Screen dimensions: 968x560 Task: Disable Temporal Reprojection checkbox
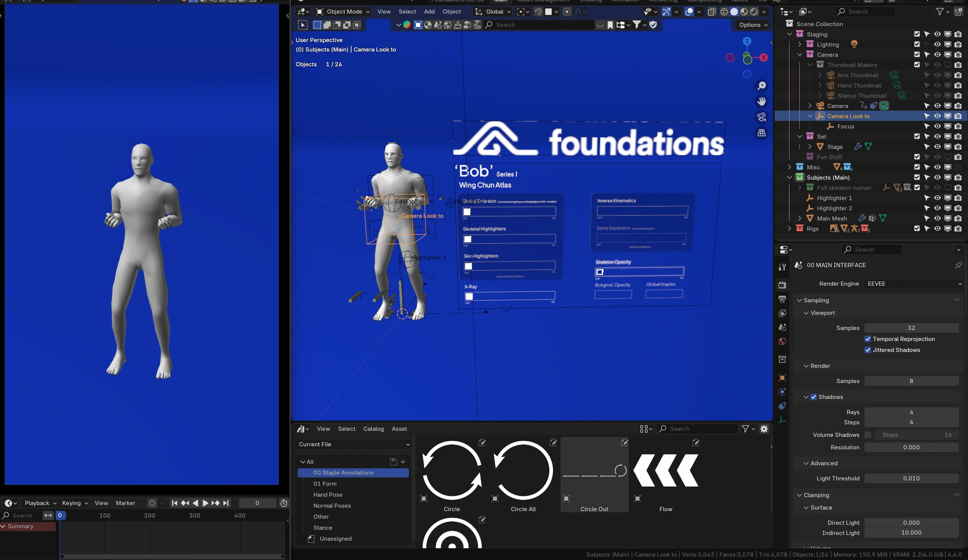pos(868,339)
